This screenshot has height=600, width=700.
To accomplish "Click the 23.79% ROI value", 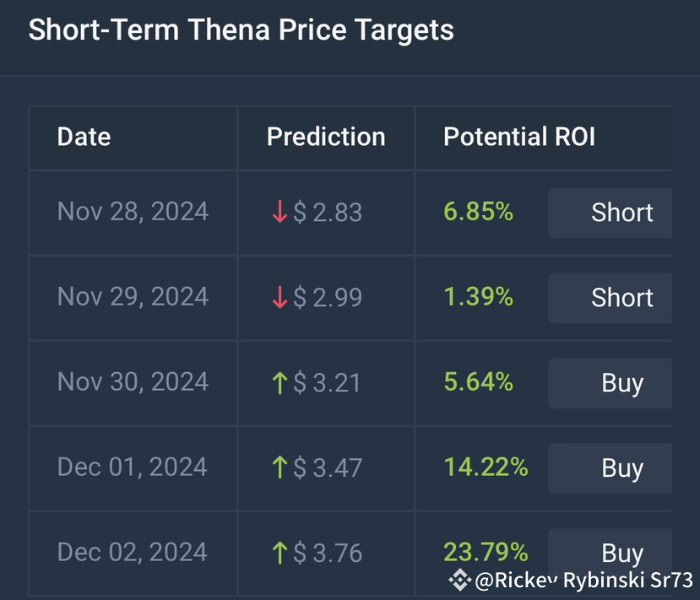I will coord(486,554).
